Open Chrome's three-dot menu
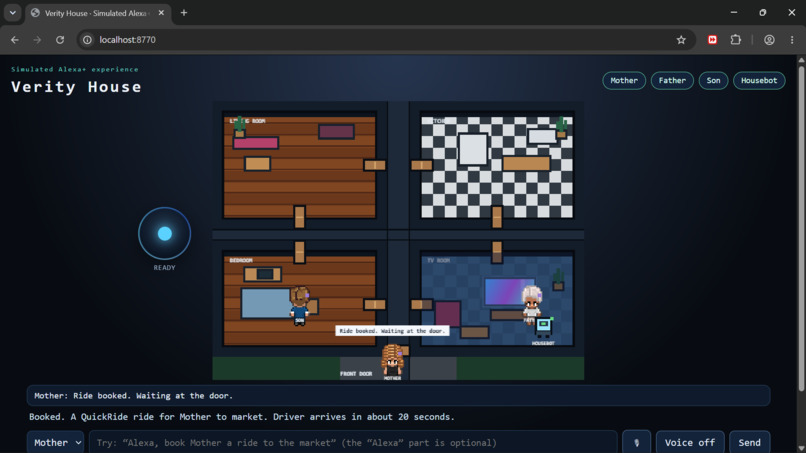806x453 pixels. tap(792, 40)
